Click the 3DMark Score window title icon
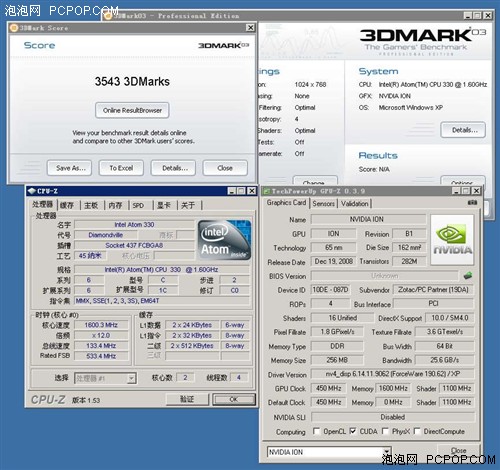The image size is (500, 470). (x=14, y=28)
